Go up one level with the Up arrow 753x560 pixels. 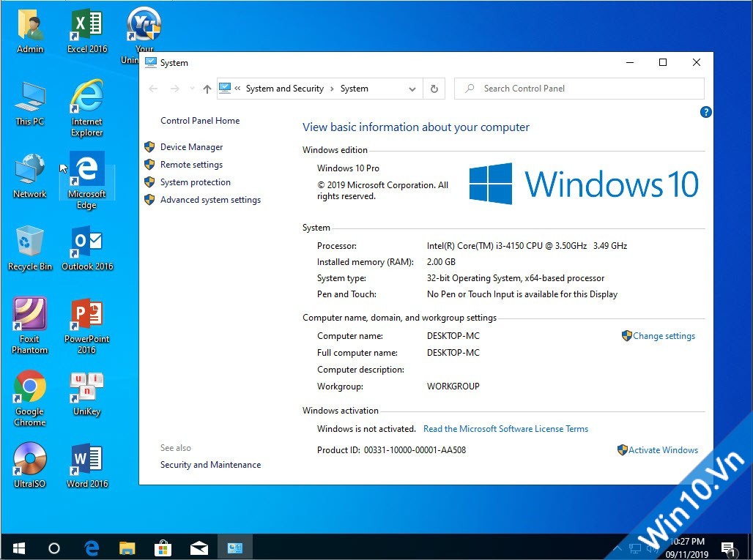207,89
